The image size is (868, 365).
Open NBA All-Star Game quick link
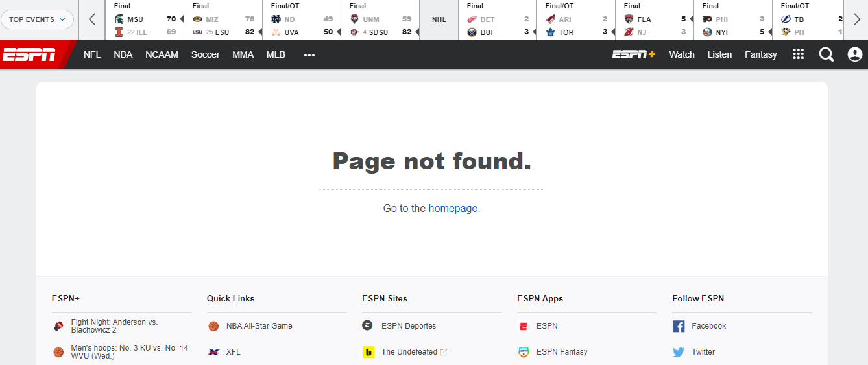[x=259, y=326]
